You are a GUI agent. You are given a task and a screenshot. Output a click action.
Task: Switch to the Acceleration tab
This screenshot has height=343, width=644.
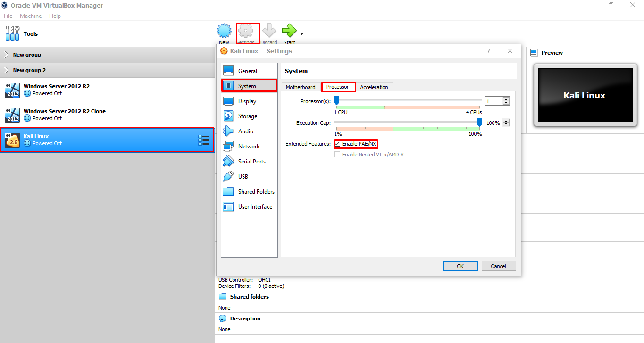pyautogui.click(x=374, y=87)
